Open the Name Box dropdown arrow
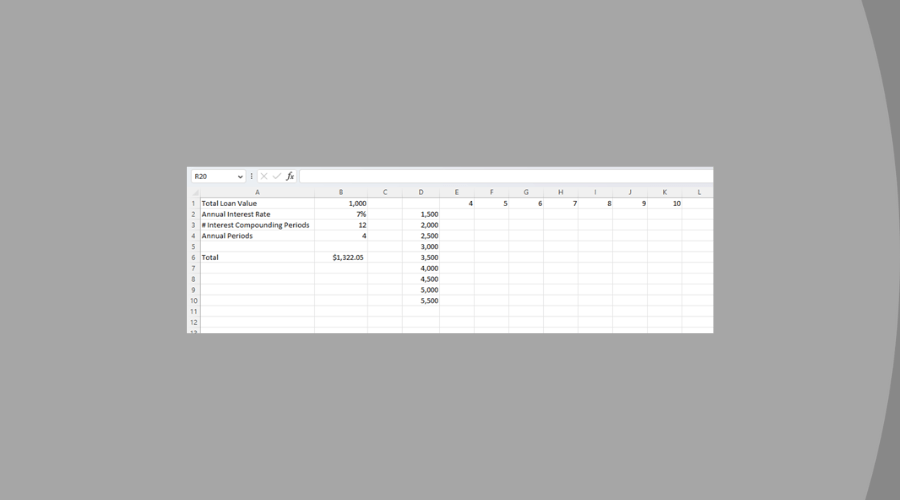This screenshot has width=900, height=500. (x=240, y=177)
